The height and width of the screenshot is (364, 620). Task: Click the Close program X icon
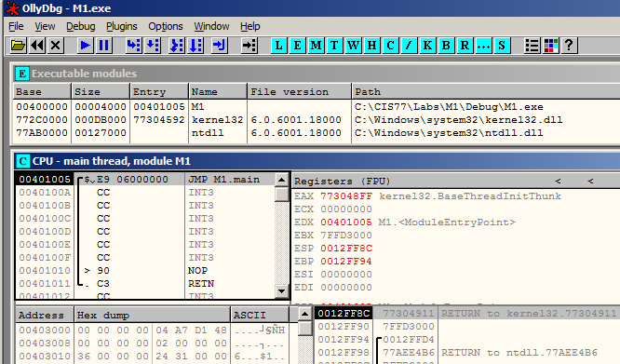pos(56,46)
